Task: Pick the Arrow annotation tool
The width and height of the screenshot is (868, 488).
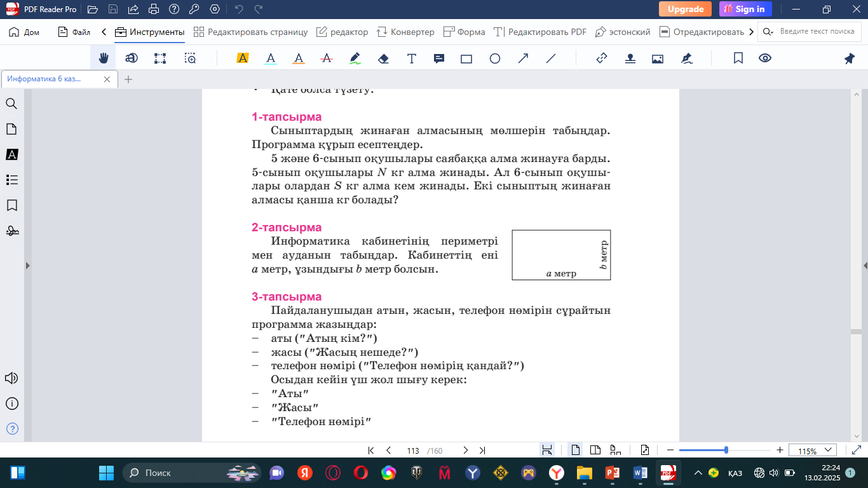Action: point(523,58)
